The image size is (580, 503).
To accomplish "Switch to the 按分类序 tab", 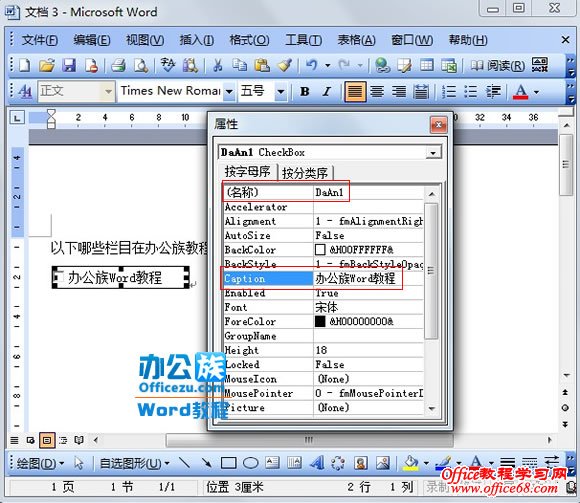I will tap(305, 172).
